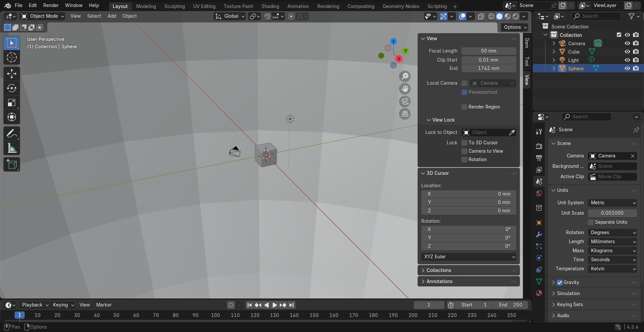Hide the Cube in viewport
The height and width of the screenshot is (332, 644).
627,52
